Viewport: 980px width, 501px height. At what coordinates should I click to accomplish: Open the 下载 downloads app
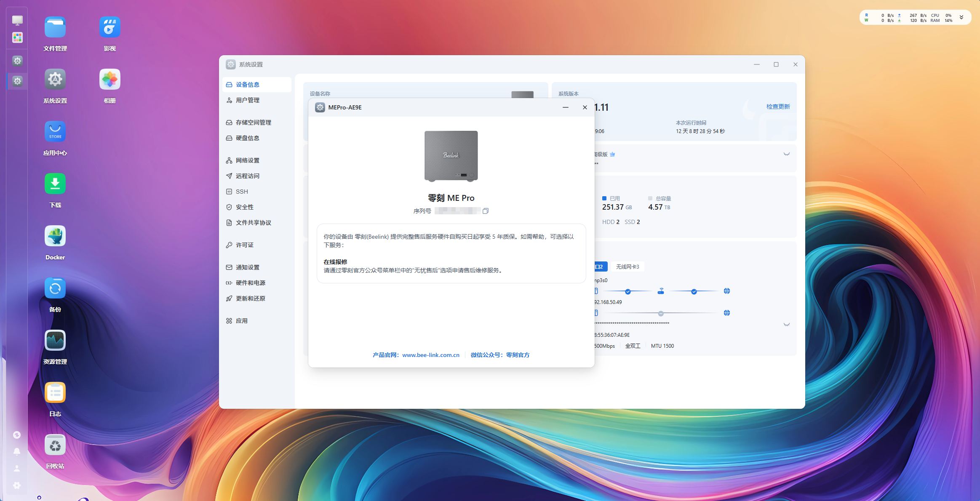pyautogui.click(x=55, y=184)
